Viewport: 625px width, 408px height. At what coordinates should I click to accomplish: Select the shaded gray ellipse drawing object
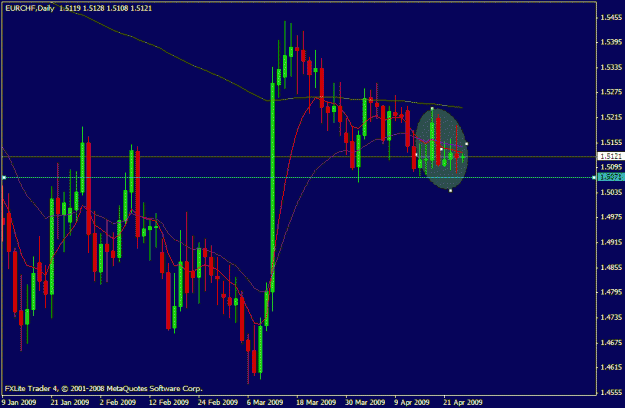click(x=441, y=149)
